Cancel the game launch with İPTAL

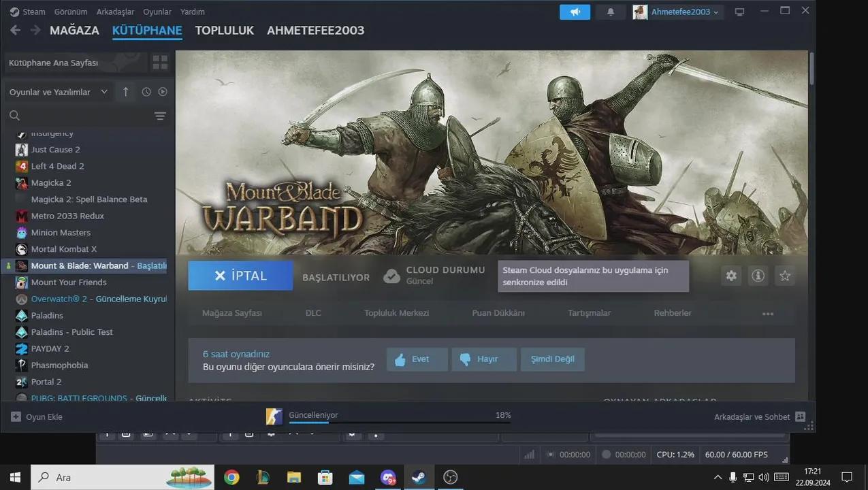240,275
